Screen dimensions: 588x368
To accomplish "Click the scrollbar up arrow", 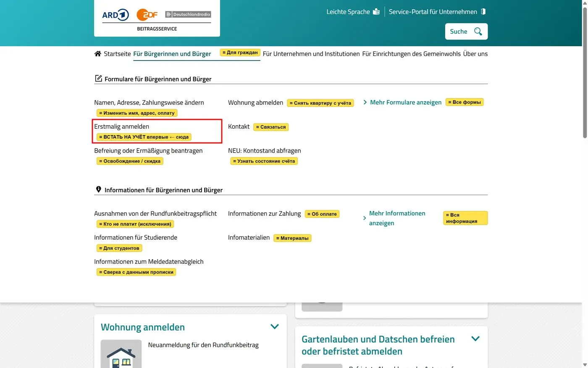I will pyautogui.click(x=585, y=3).
